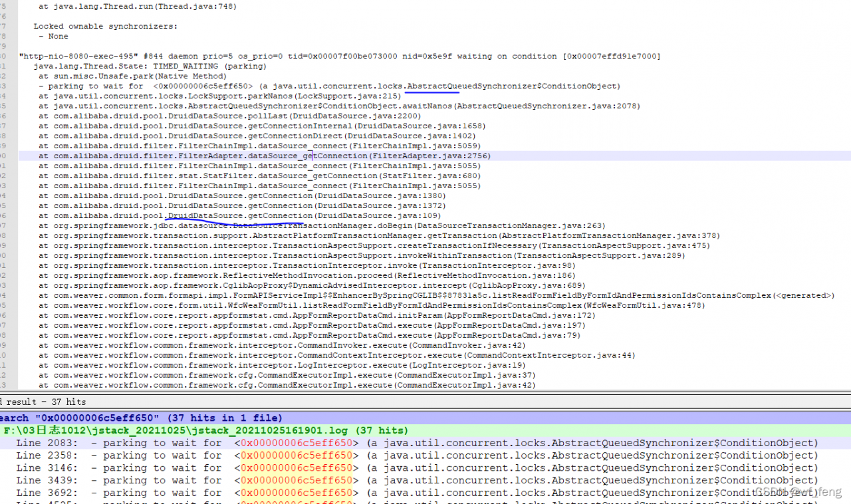
Task: Jump to search hit at Line 3439
Action: pyautogui.click(x=418, y=480)
